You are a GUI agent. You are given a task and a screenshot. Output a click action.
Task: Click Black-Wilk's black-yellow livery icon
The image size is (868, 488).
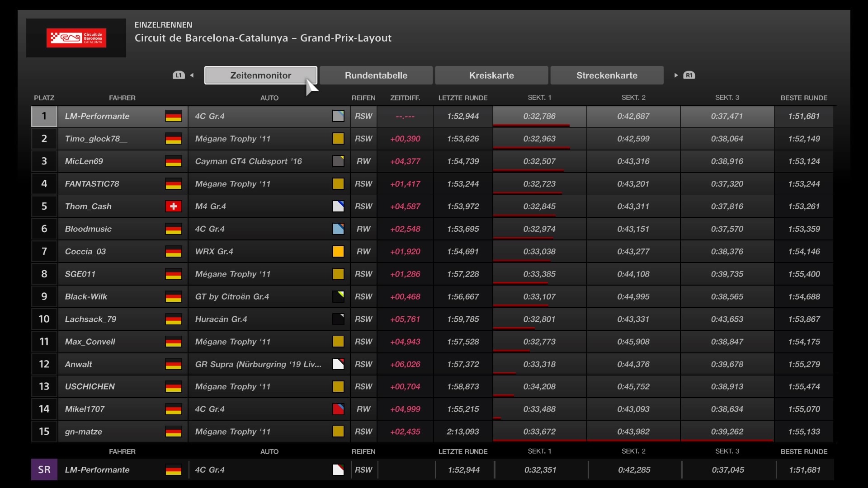pyautogui.click(x=338, y=296)
